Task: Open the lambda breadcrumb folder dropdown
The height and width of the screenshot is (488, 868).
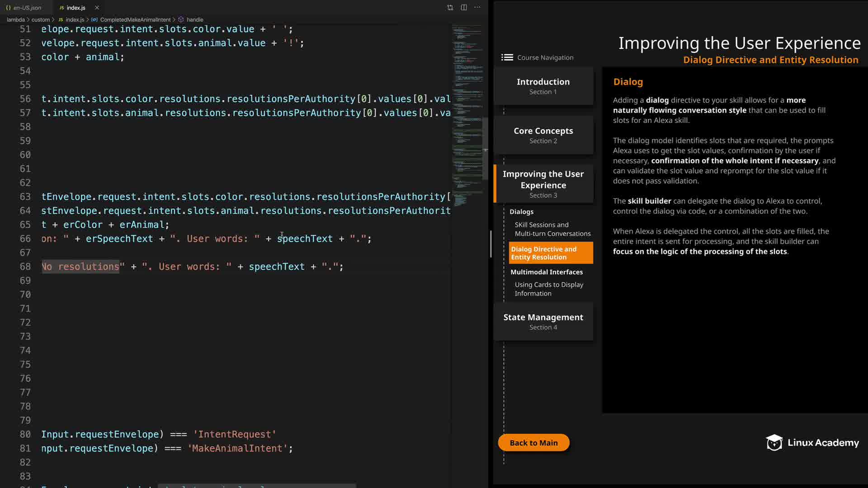Action: (x=15, y=20)
